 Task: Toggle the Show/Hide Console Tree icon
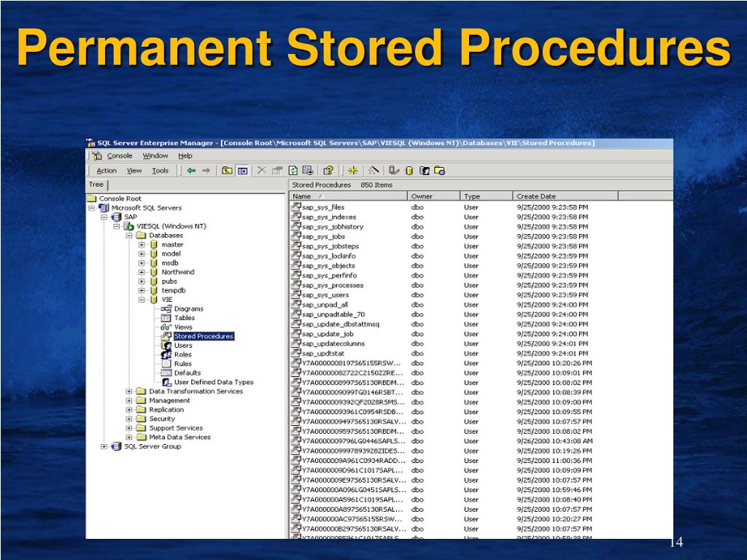[243, 171]
